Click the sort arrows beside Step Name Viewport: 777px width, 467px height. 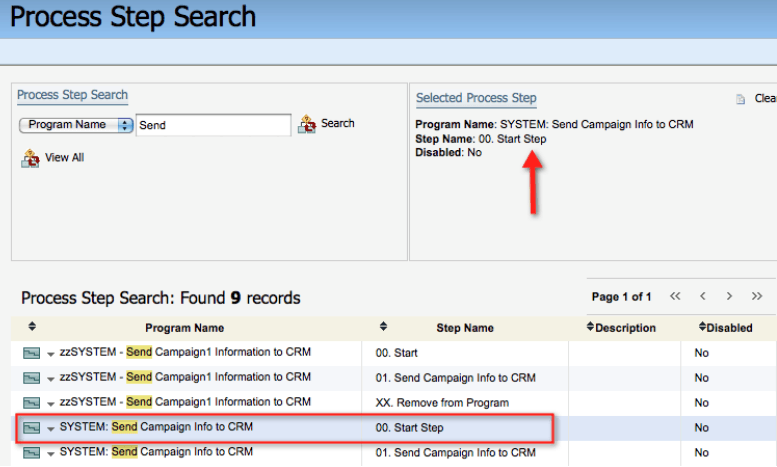383,326
